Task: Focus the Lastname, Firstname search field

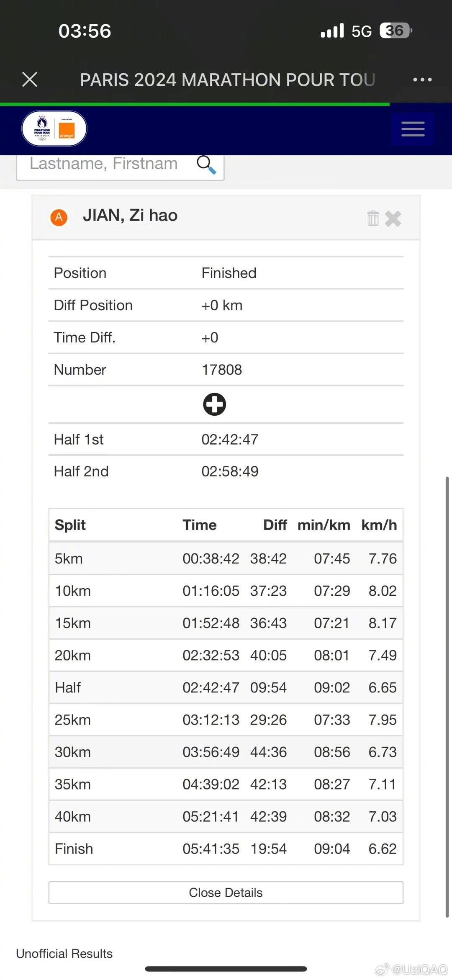Action: 104,164
